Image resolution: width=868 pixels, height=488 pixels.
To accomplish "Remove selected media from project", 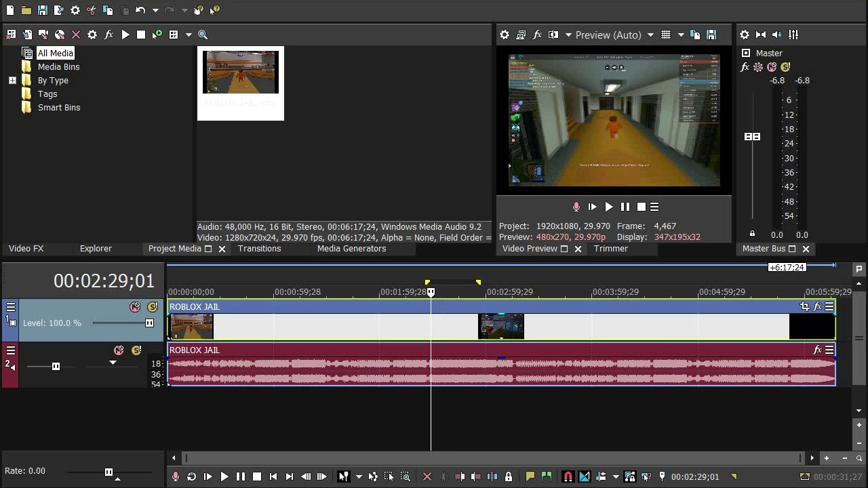I will click(76, 35).
